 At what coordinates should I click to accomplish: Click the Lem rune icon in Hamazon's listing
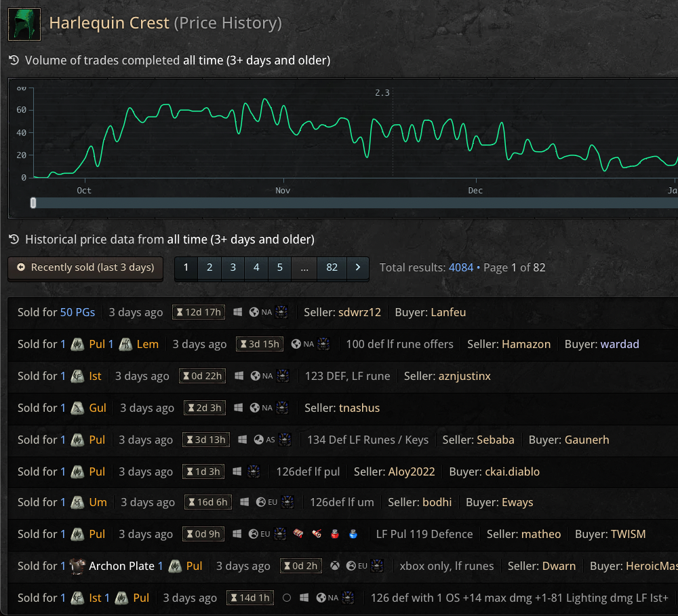125,344
